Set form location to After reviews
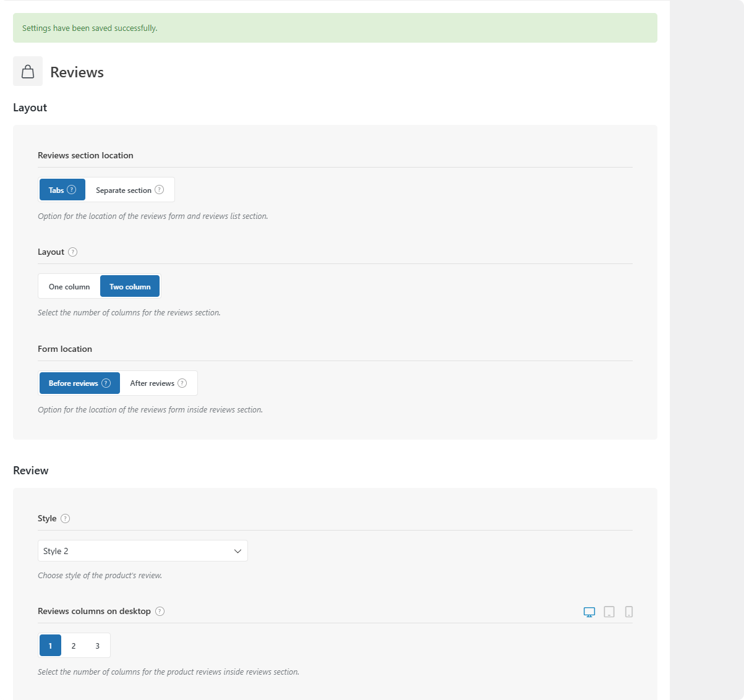Screen dimensions: 744x700 coord(152,383)
